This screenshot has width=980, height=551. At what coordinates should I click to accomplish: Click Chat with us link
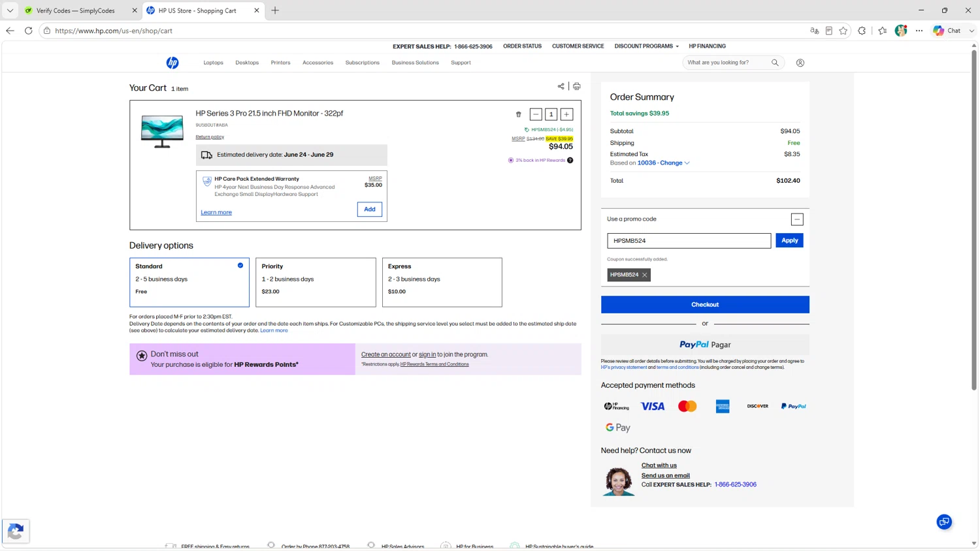(659, 465)
